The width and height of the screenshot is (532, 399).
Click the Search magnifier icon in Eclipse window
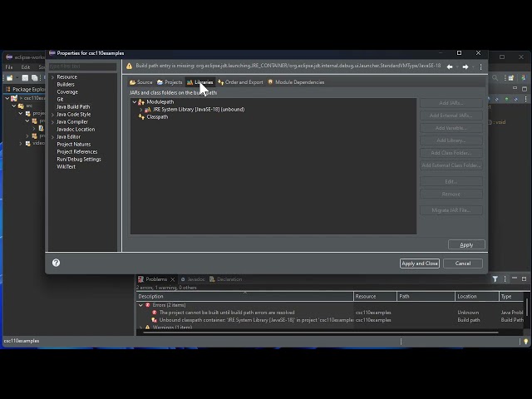tap(495, 78)
